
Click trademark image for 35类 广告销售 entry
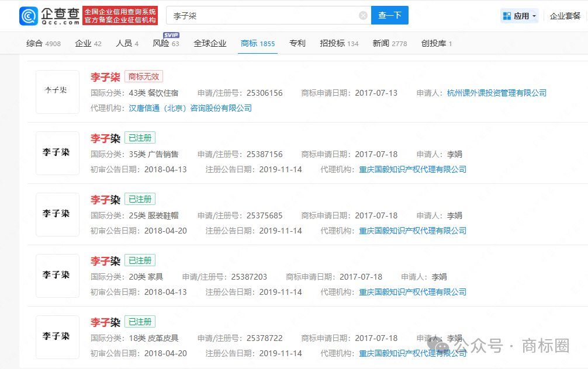click(x=57, y=153)
